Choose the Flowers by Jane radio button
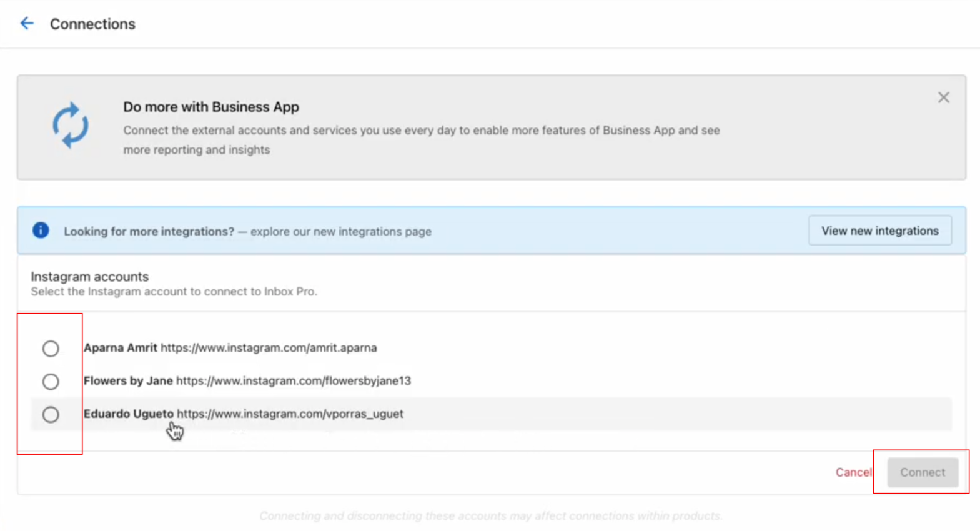The height and width of the screenshot is (531, 980). tap(51, 382)
